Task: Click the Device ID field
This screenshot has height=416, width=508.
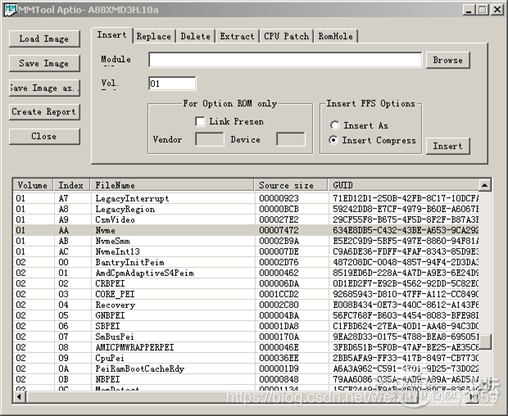Action: 291,139
